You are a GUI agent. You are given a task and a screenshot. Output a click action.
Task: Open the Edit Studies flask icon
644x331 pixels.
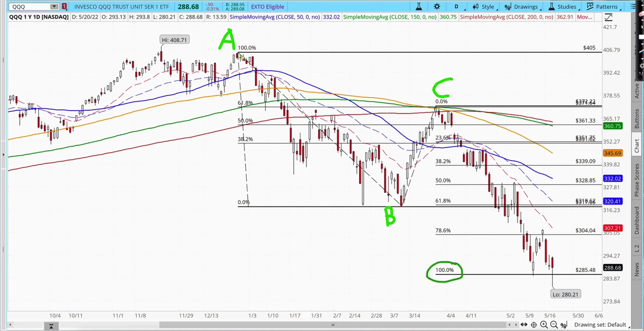pyautogui.click(x=419, y=6)
